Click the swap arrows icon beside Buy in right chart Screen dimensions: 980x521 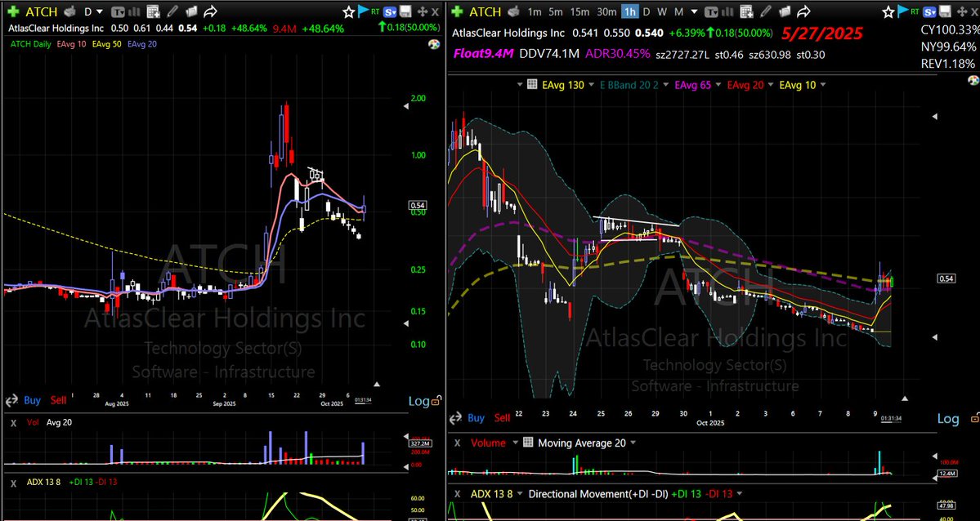point(456,418)
